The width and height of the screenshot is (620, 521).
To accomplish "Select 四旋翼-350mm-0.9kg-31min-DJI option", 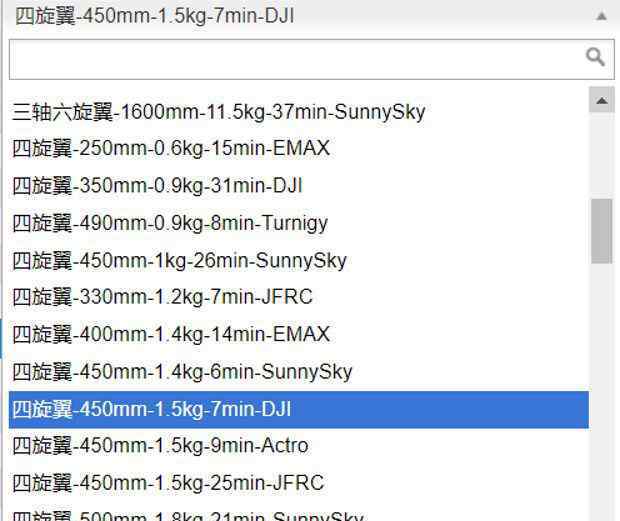I will pyautogui.click(x=157, y=185).
